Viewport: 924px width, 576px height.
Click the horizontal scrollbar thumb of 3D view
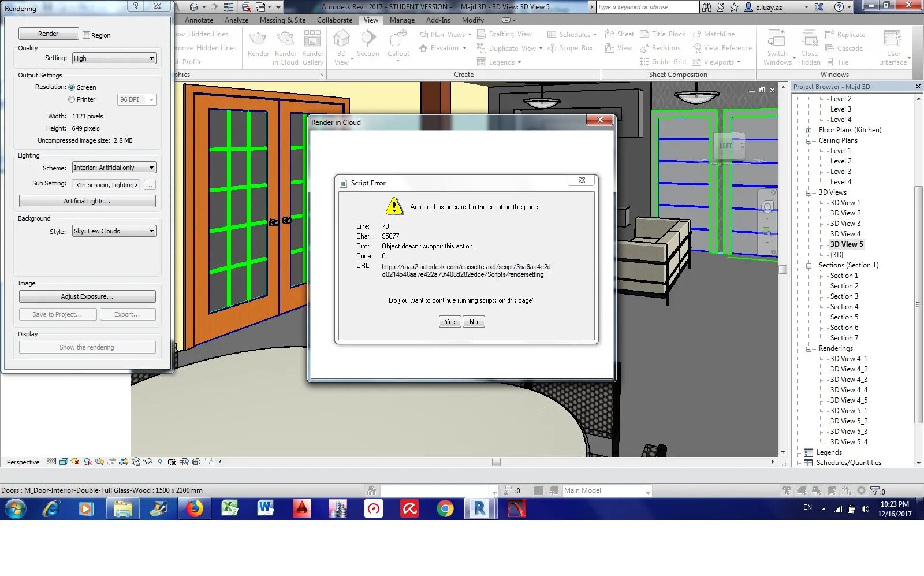(x=496, y=462)
